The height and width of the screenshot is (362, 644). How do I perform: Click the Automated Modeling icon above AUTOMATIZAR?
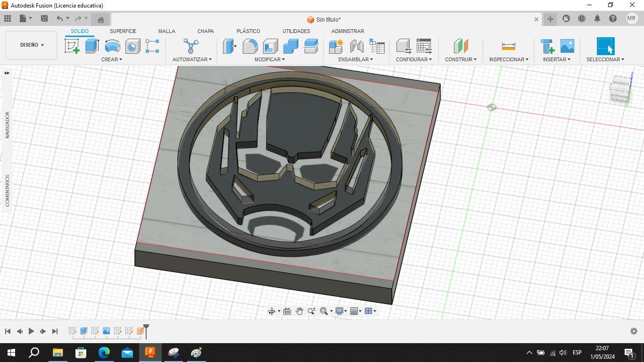191,46
